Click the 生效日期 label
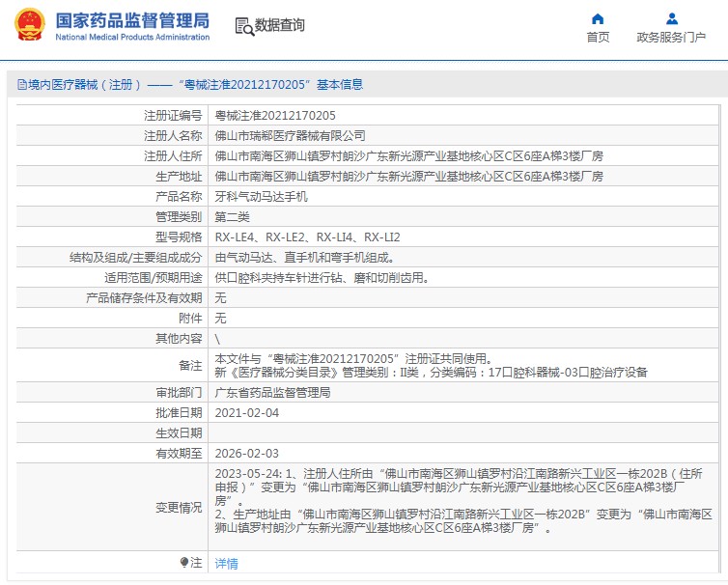Viewport: 728px width, 585px height. 179,433
